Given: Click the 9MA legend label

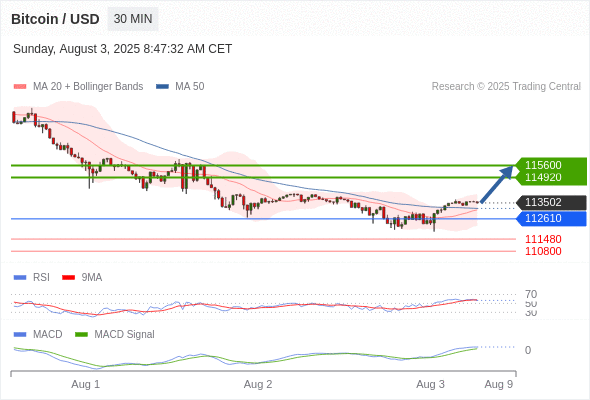Looking at the screenshot, I should pos(92,278).
